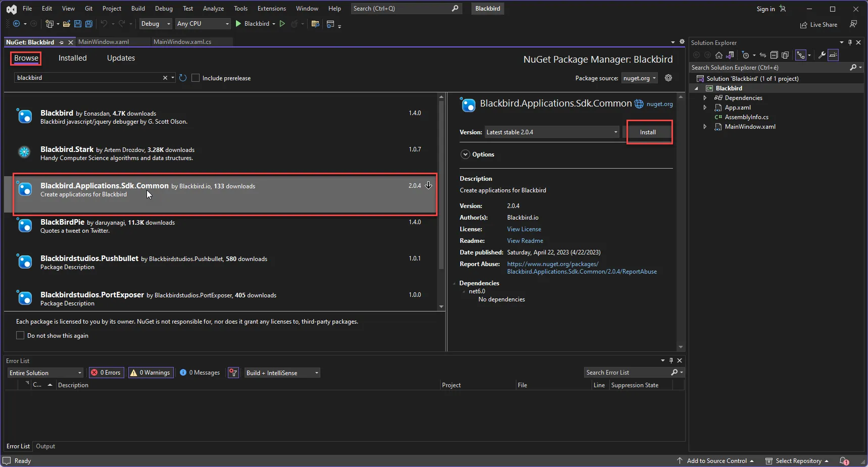The image size is (868, 467).
Task: Toggle 0 Errors filter button
Action: point(107,373)
